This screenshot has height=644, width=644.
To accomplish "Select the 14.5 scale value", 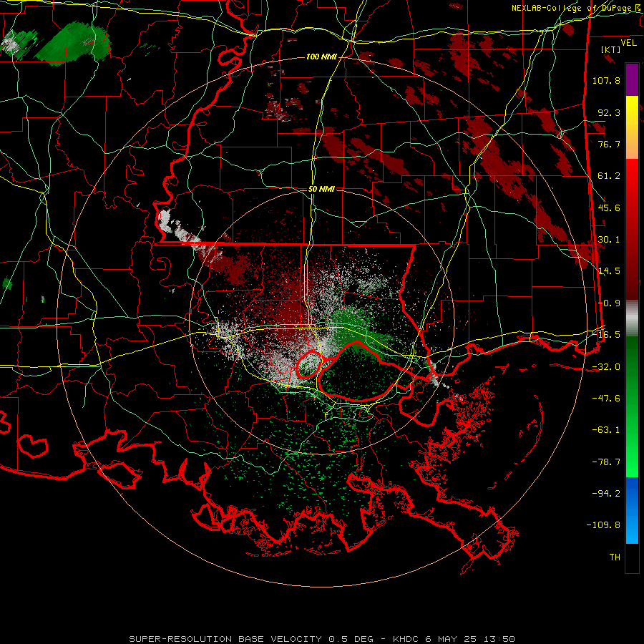I will (x=609, y=271).
